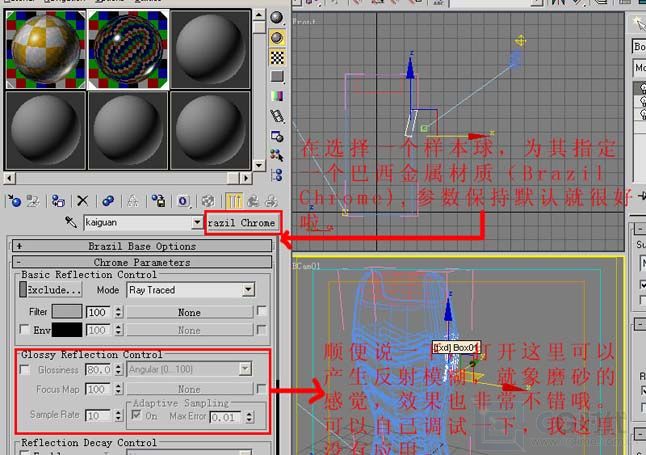The image size is (646, 455).
Task: Toggle checkbox right of Focus Map None button
Action: pyautogui.click(x=261, y=389)
